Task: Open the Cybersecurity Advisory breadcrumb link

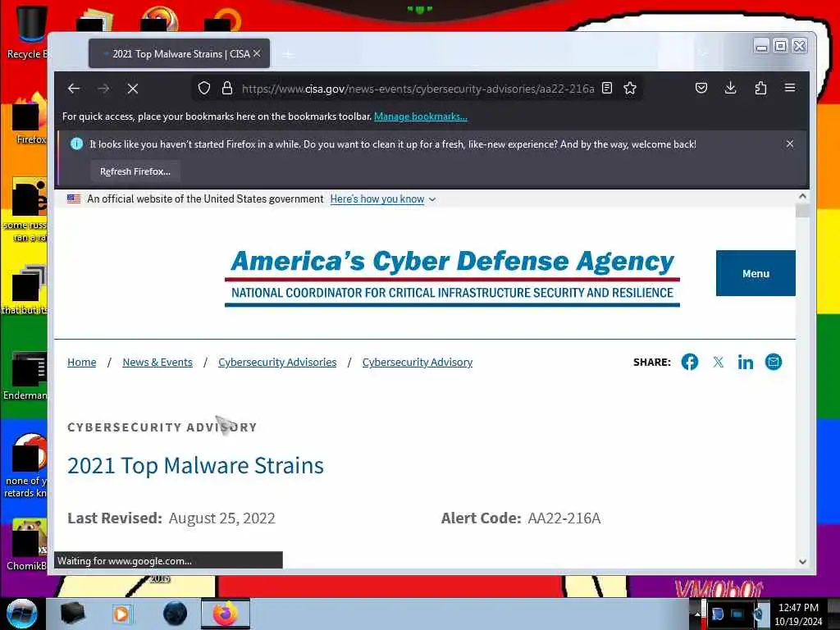Action: tap(418, 362)
